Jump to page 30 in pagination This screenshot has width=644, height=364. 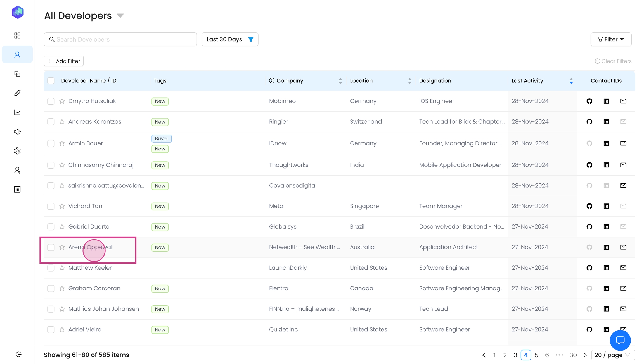click(x=573, y=355)
